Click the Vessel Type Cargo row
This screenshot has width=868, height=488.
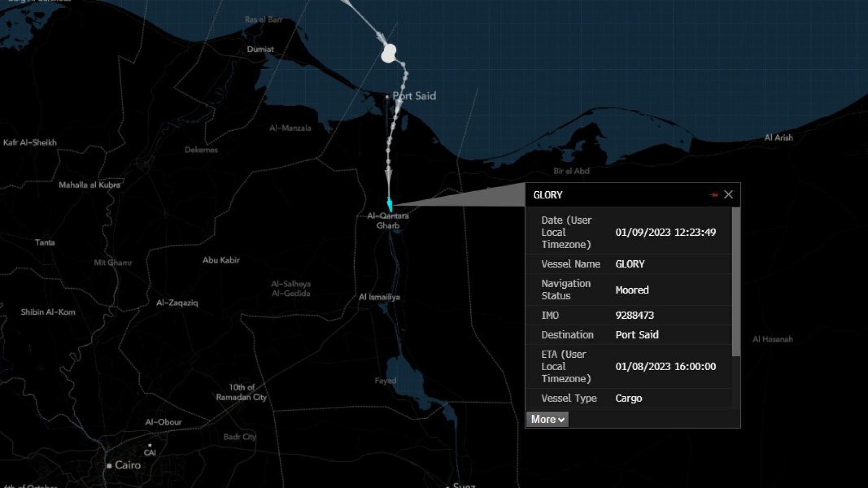[x=628, y=399]
